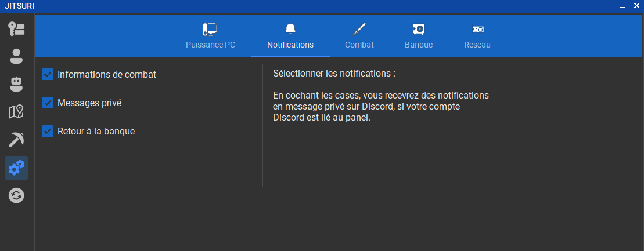Open the user profile sidebar icon

tap(16, 56)
